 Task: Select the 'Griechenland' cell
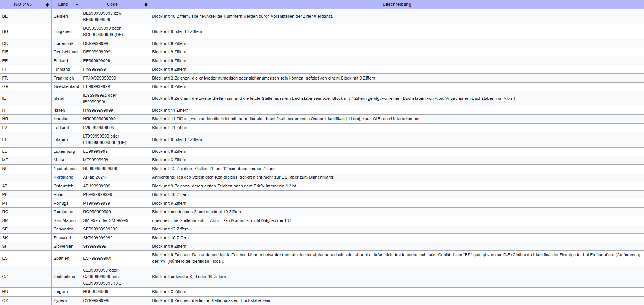point(66,86)
